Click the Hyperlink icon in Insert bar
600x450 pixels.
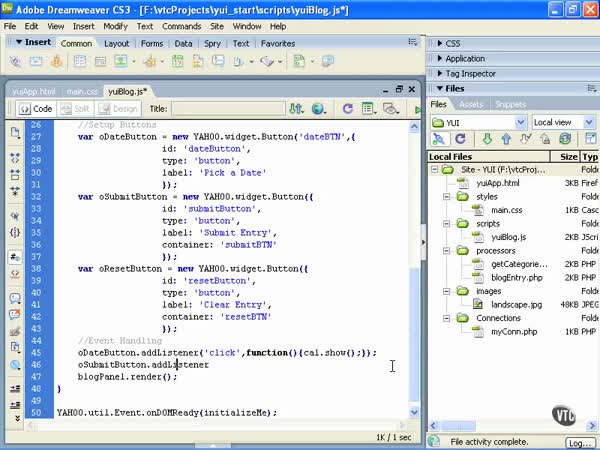pos(16,62)
